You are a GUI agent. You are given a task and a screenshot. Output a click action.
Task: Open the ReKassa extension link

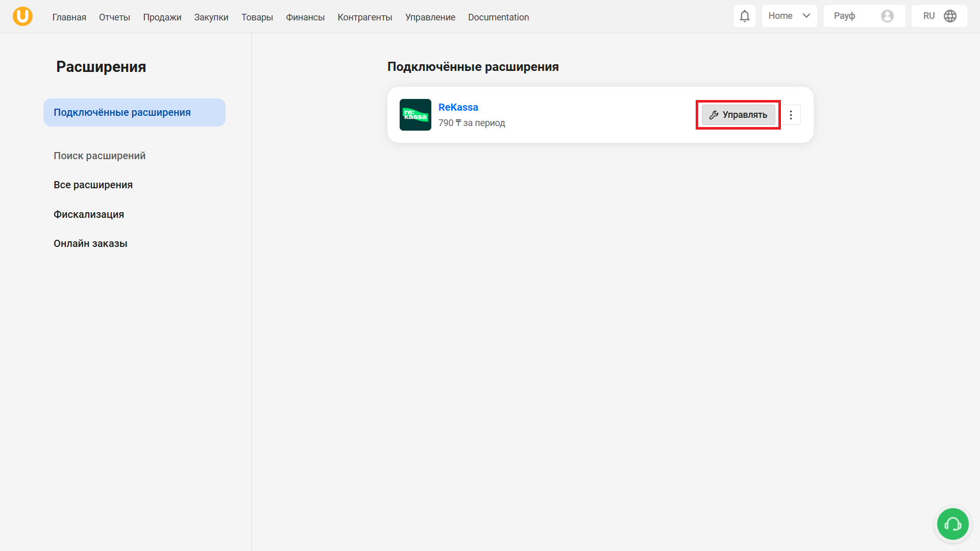click(x=458, y=108)
